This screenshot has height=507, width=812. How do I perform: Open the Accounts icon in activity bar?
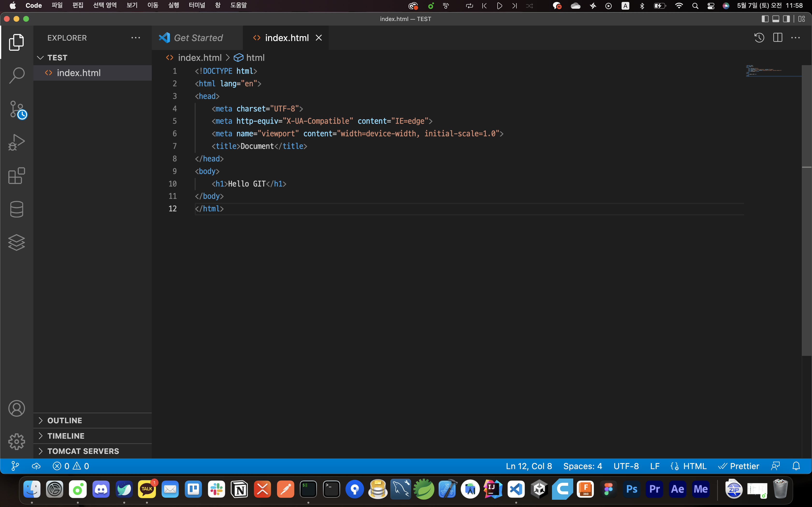pos(16,408)
